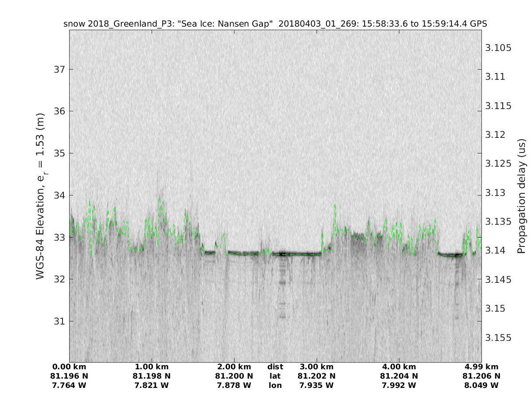Select the 3.155 propagation delay tick
The image size is (532, 399).
click(498, 338)
